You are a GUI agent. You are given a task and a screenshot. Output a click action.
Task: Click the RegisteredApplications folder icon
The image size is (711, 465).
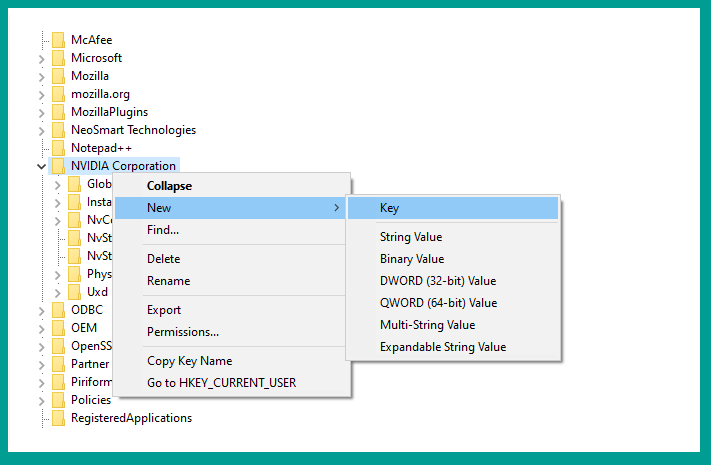(x=58, y=418)
